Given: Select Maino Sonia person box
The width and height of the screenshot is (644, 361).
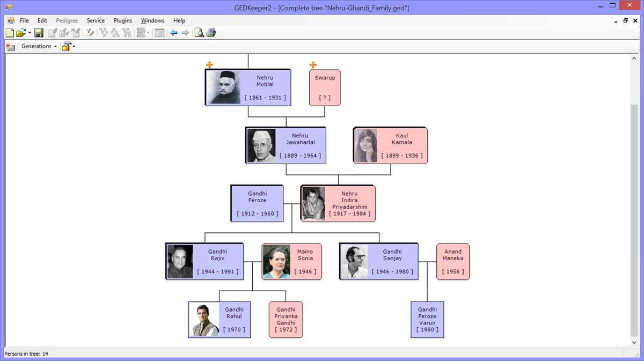Looking at the screenshot, I should [x=292, y=262].
